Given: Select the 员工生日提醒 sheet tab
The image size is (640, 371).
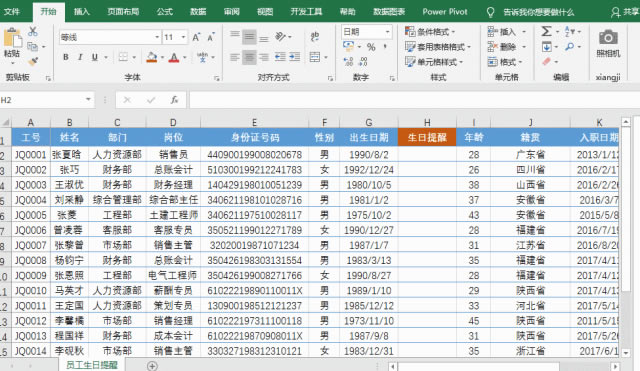Looking at the screenshot, I should [x=92, y=365].
